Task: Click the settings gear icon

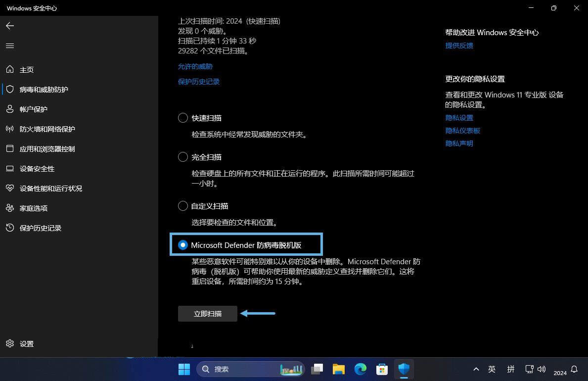Action: point(10,344)
